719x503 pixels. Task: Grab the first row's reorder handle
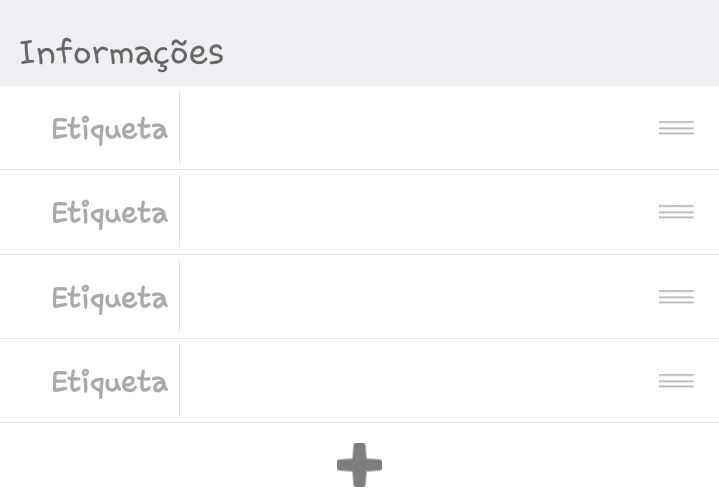click(x=676, y=127)
